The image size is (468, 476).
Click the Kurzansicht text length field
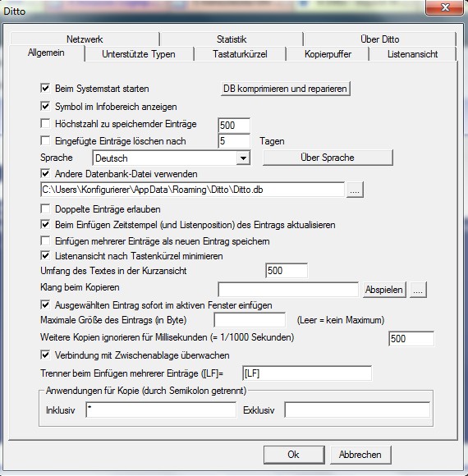tap(287, 271)
